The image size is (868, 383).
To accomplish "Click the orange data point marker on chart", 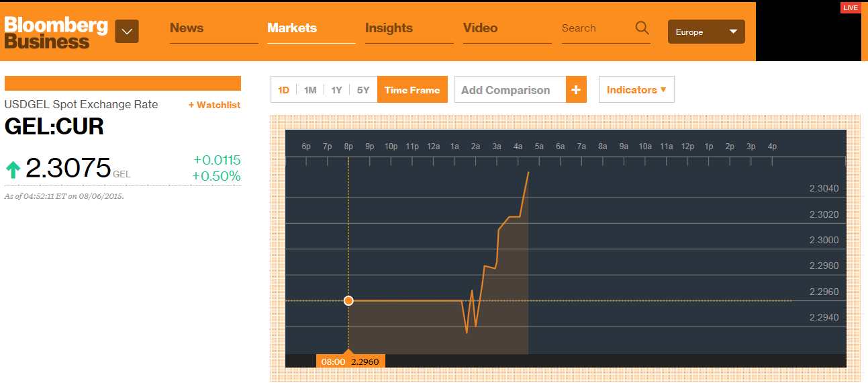I will tap(348, 300).
